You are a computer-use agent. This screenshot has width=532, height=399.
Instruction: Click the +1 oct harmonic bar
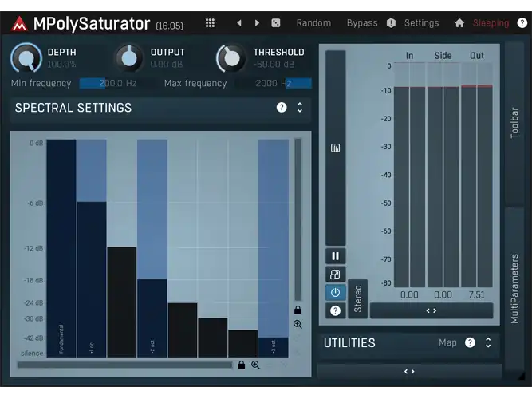pos(92,279)
